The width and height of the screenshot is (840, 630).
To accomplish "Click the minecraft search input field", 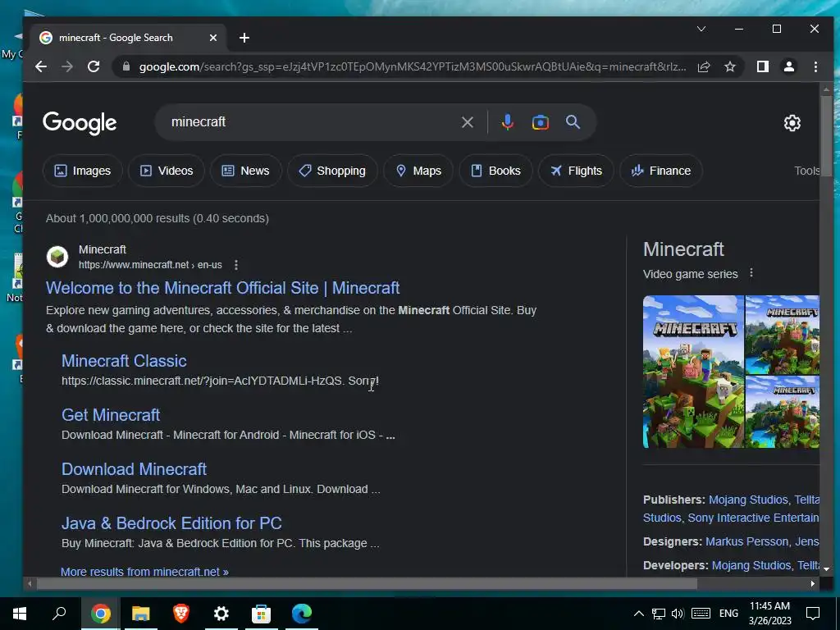I will coord(311,122).
